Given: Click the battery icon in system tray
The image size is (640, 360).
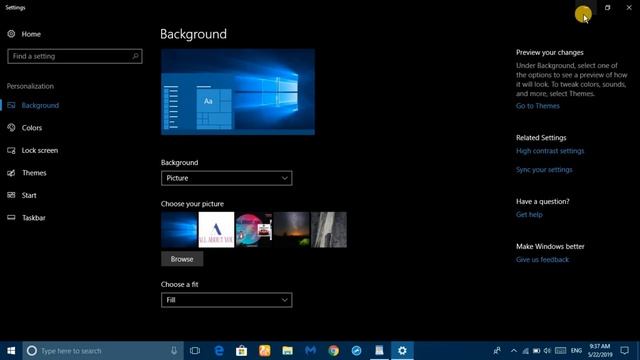Looking at the screenshot, I should [x=536, y=351].
